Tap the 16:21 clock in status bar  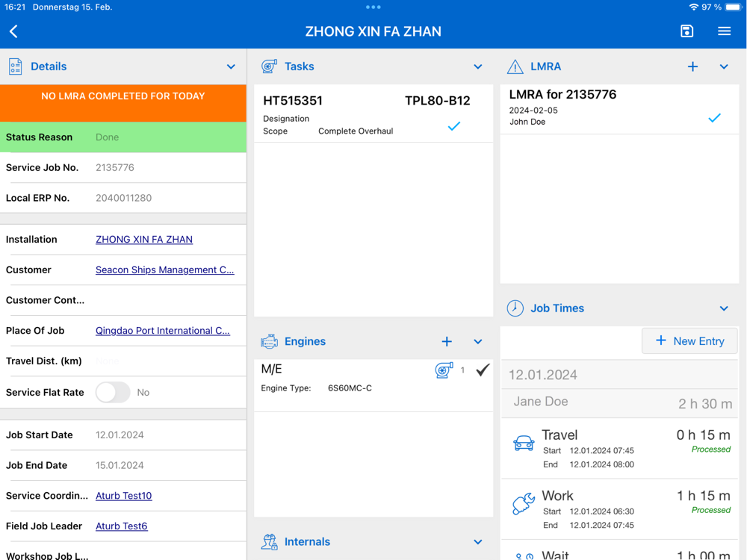click(15, 7)
